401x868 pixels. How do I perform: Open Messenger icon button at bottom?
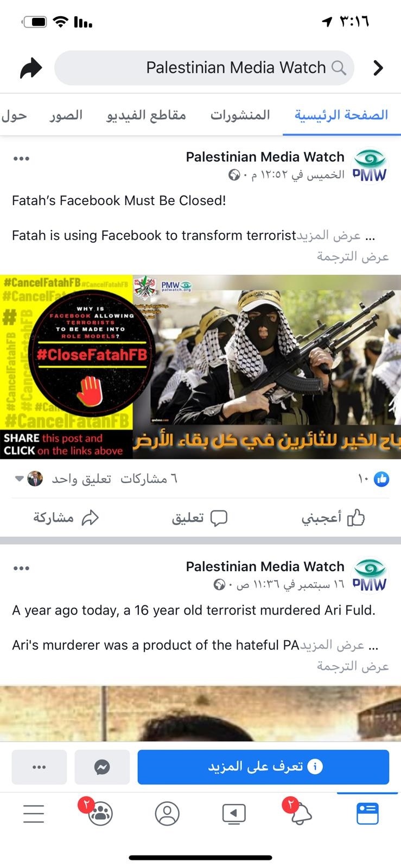click(102, 767)
